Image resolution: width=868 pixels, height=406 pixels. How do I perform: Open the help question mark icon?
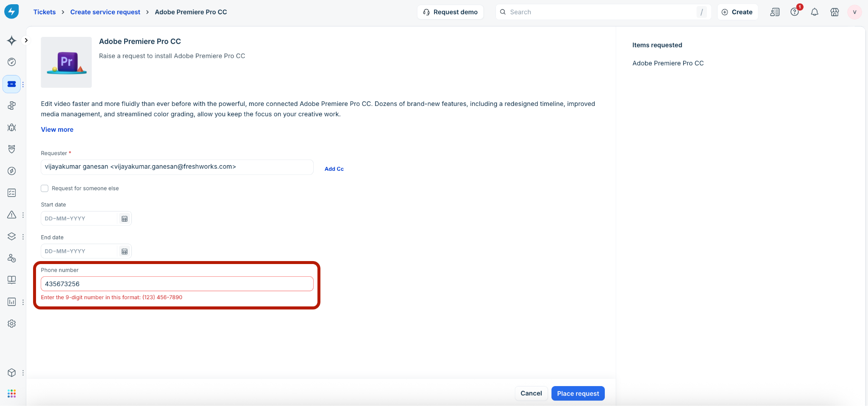point(795,12)
